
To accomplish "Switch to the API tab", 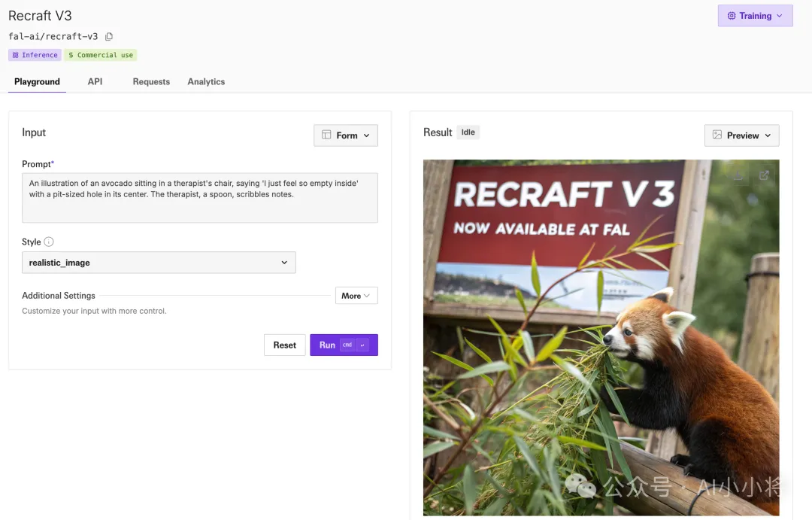I will 95,81.
